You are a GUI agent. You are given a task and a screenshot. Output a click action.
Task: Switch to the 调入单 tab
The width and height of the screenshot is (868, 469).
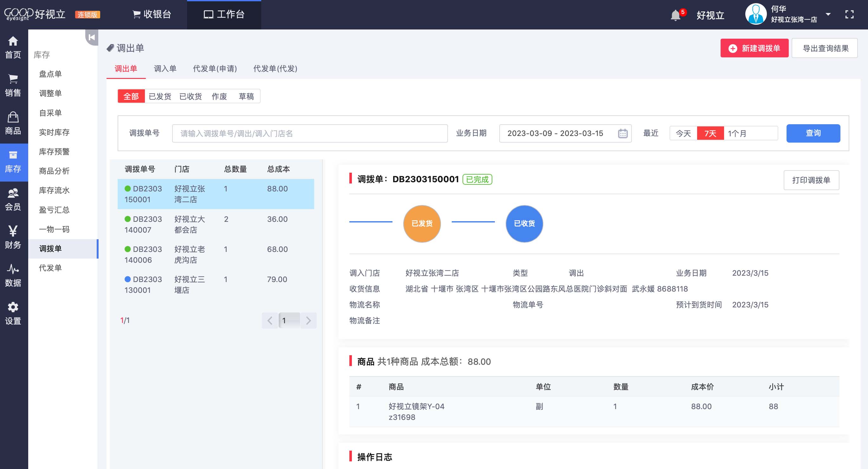[x=165, y=69]
